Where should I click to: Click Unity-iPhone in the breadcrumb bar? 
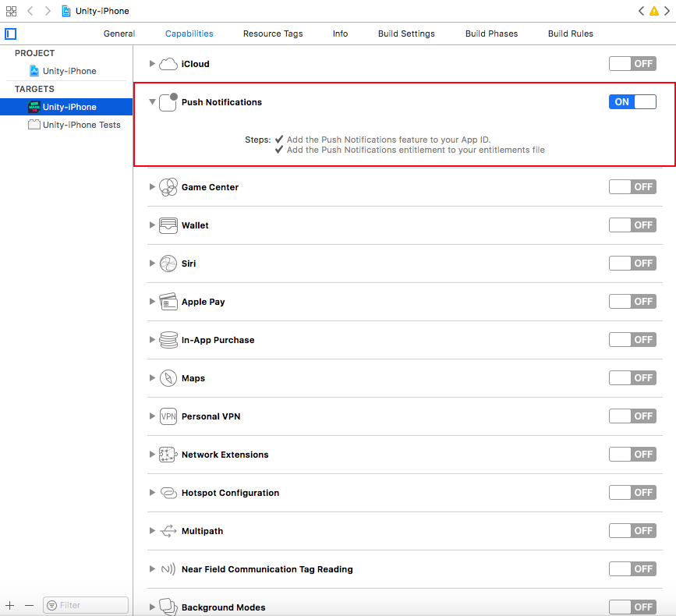[x=102, y=11]
